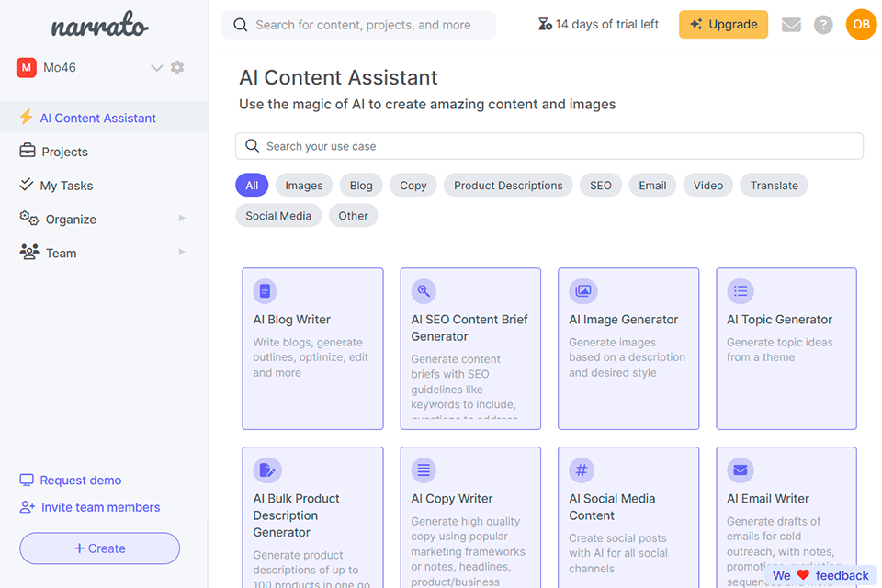Screen dimensions: 882x588
Task: Click the Request demo link
Action: point(81,480)
